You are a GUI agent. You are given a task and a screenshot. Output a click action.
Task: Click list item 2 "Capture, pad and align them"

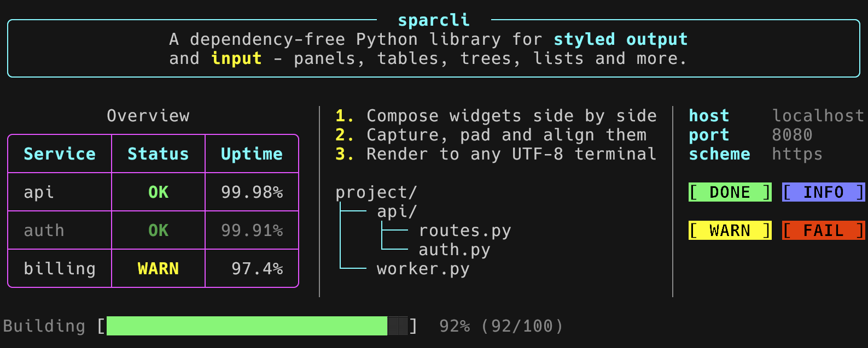click(x=491, y=135)
